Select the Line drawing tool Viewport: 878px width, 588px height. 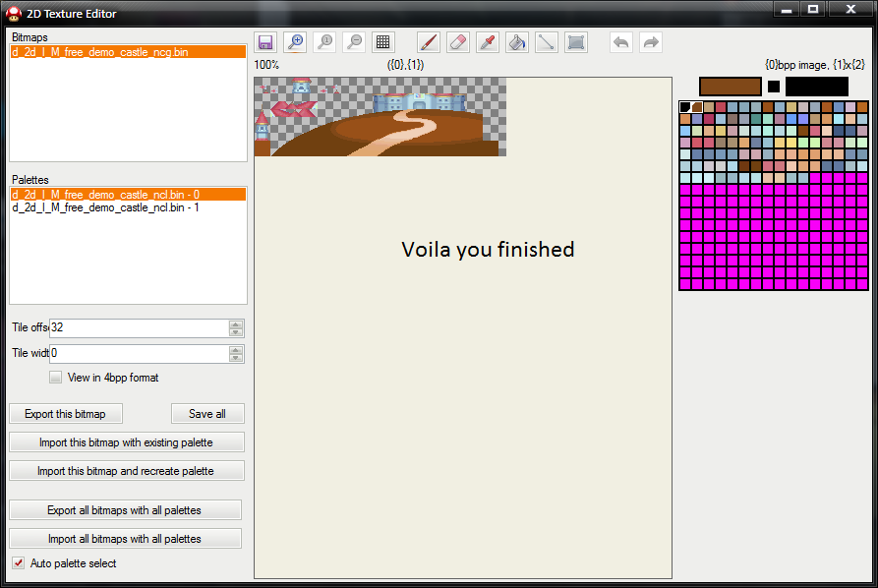547,42
